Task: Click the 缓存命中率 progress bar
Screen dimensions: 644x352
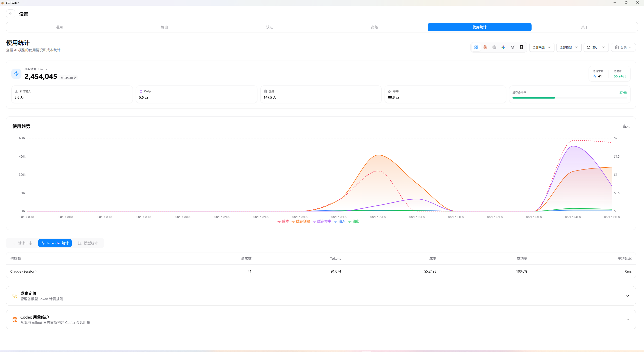Action: pos(570,98)
